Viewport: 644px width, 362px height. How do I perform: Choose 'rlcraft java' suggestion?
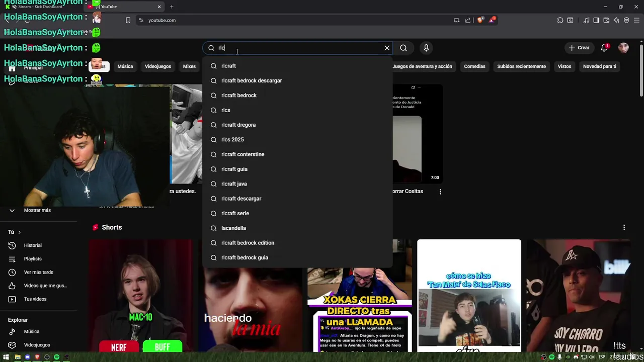297,184
